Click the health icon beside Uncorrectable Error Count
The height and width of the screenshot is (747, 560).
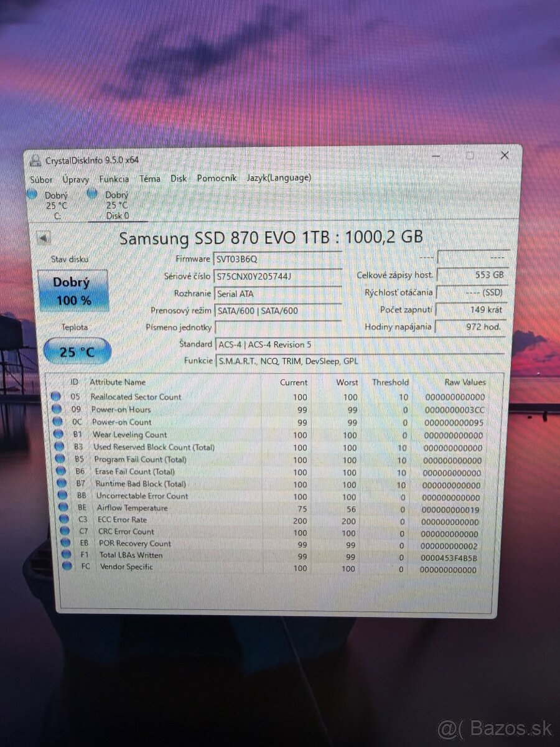pyautogui.click(x=61, y=496)
